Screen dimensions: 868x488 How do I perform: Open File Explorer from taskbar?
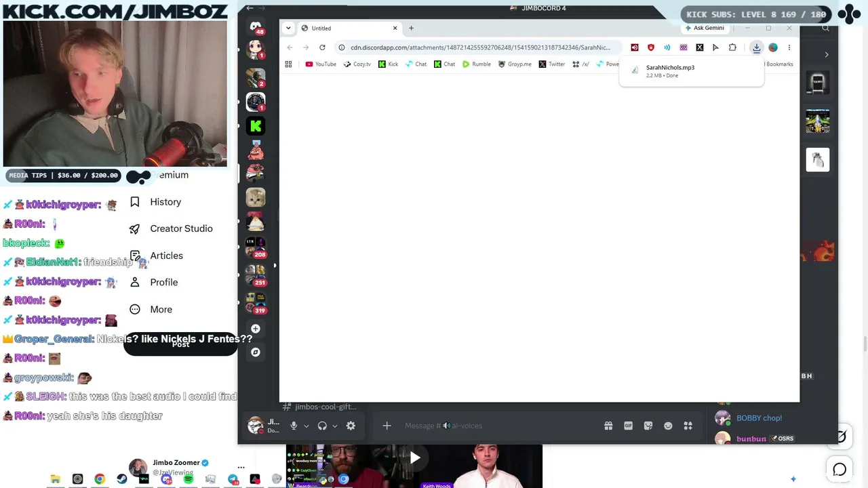[56, 480]
